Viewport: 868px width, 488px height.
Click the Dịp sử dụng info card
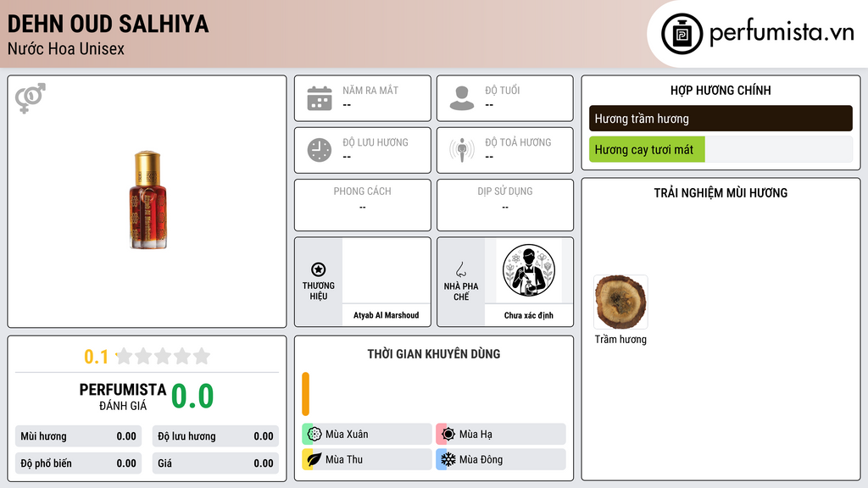(505, 205)
